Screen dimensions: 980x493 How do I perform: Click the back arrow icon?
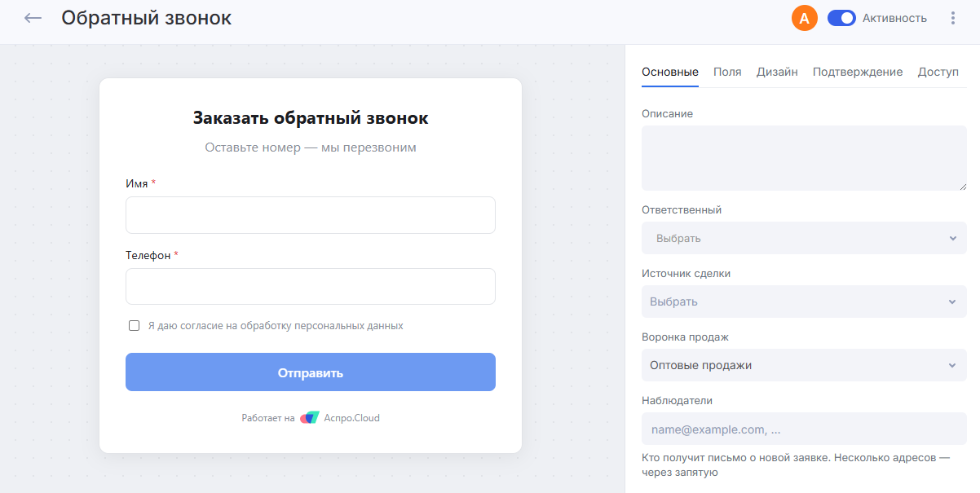(x=33, y=18)
